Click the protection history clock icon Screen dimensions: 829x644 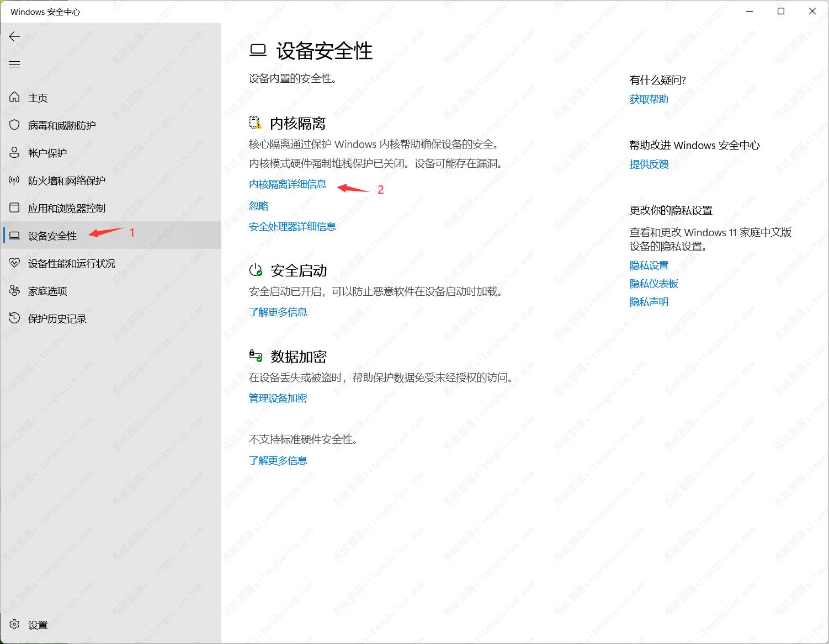pyautogui.click(x=14, y=318)
